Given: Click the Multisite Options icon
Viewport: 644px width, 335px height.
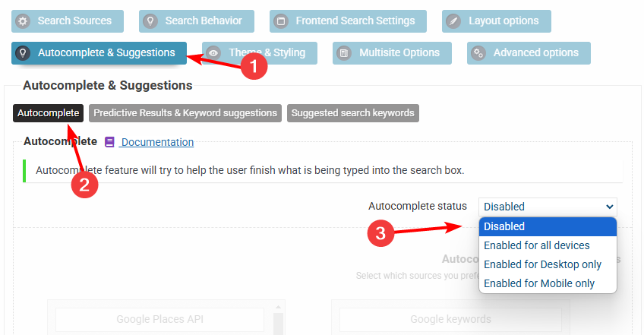Looking at the screenshot, I should 344,53.
